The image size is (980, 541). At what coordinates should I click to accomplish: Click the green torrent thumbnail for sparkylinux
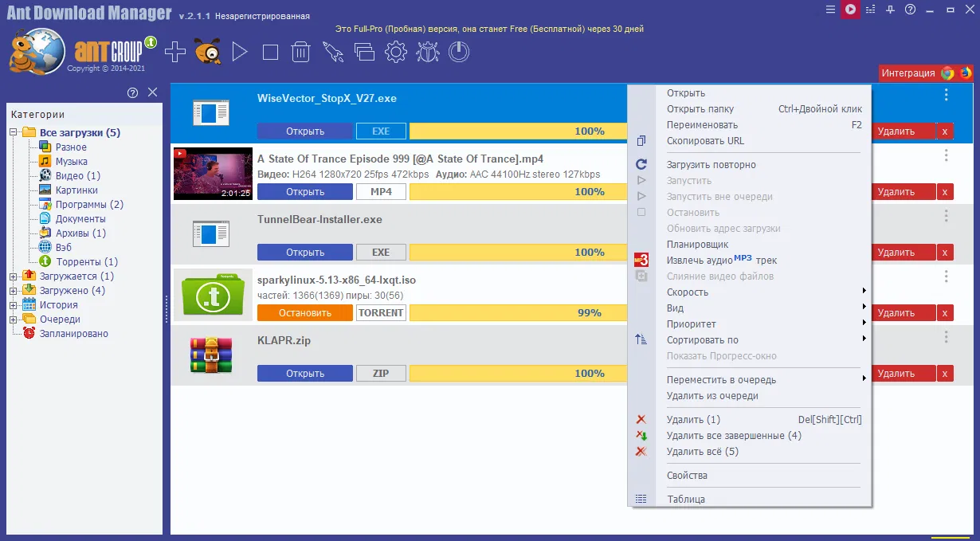213,295
